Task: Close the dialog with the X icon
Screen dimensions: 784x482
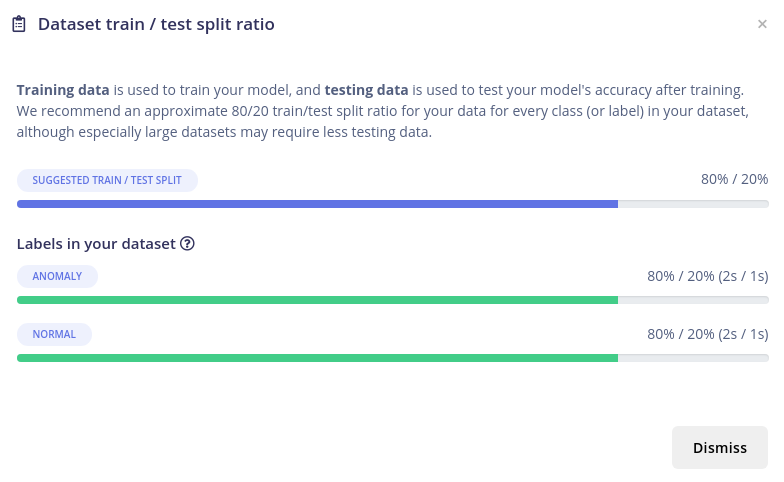Action: 762,24
